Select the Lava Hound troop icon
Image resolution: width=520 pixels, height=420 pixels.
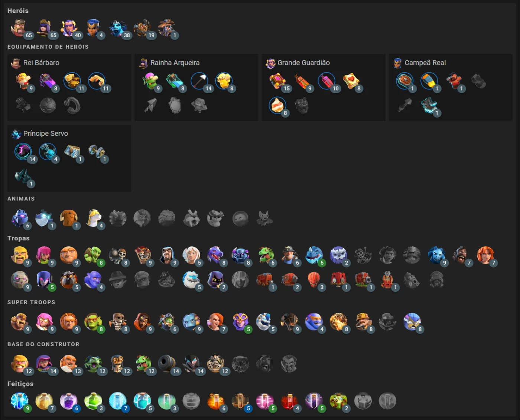(x=69, y=280)
